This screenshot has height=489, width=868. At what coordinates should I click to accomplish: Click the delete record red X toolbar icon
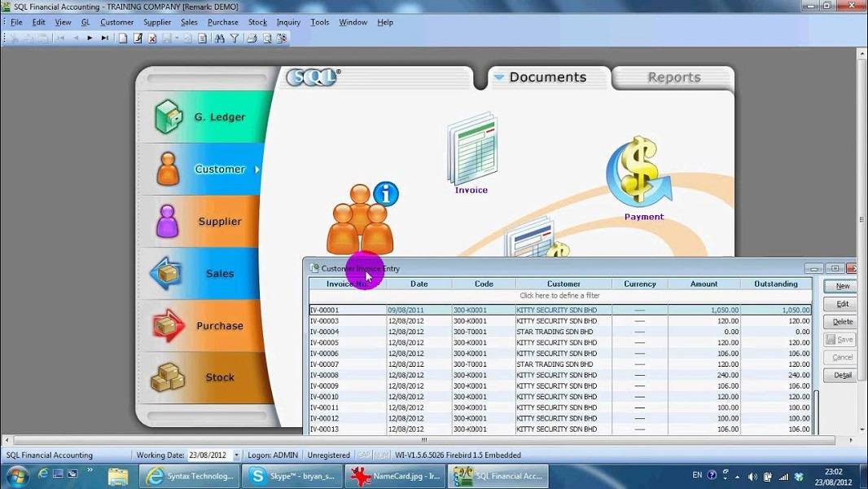click(151, 37)
